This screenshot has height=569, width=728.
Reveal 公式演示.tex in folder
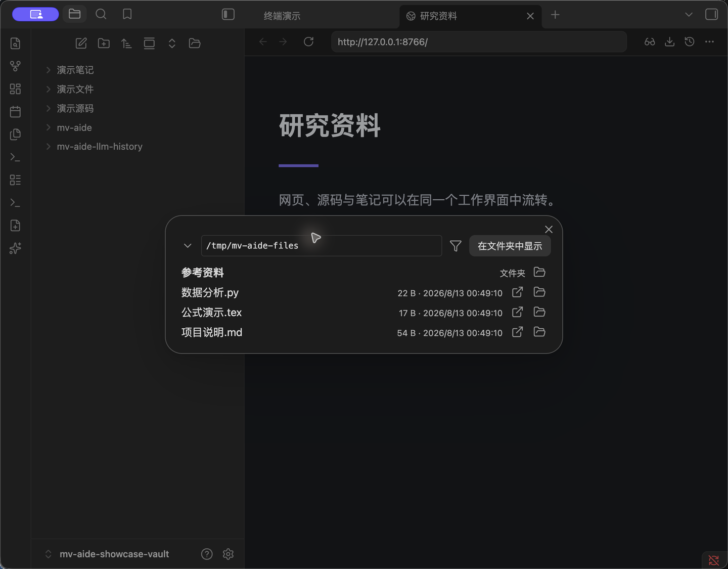coord(539,312)
